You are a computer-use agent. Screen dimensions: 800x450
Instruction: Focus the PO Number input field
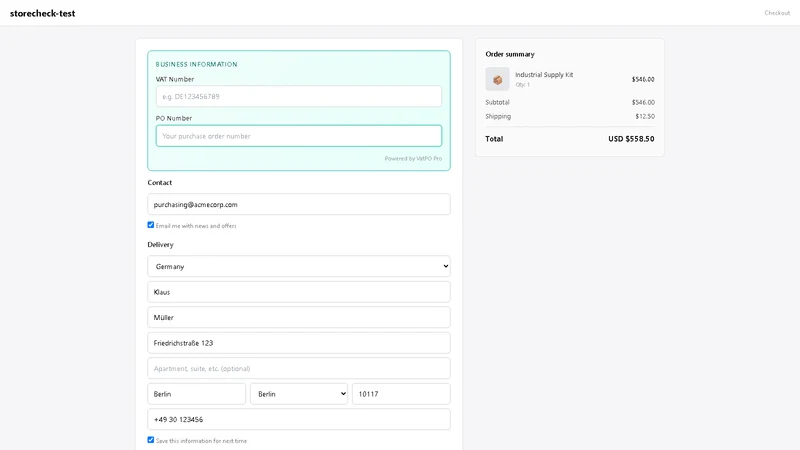pyautogui.click(x=298, y=136)
